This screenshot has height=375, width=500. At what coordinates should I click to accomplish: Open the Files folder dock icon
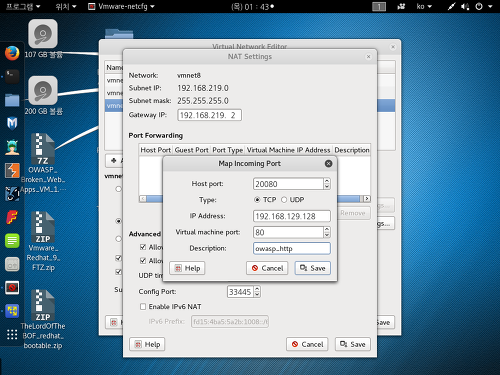(x=12, y=100)
